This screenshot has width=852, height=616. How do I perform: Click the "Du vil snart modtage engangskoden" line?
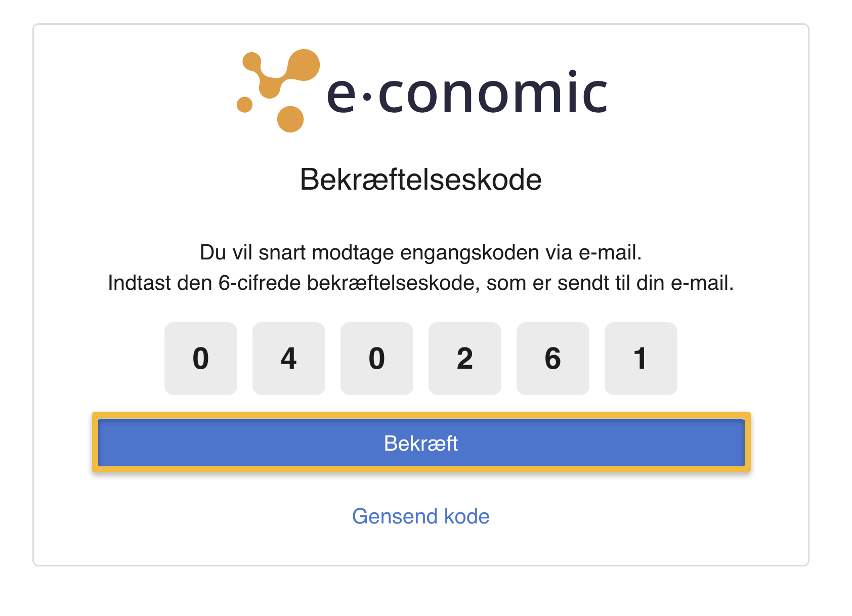coord(421,252)
